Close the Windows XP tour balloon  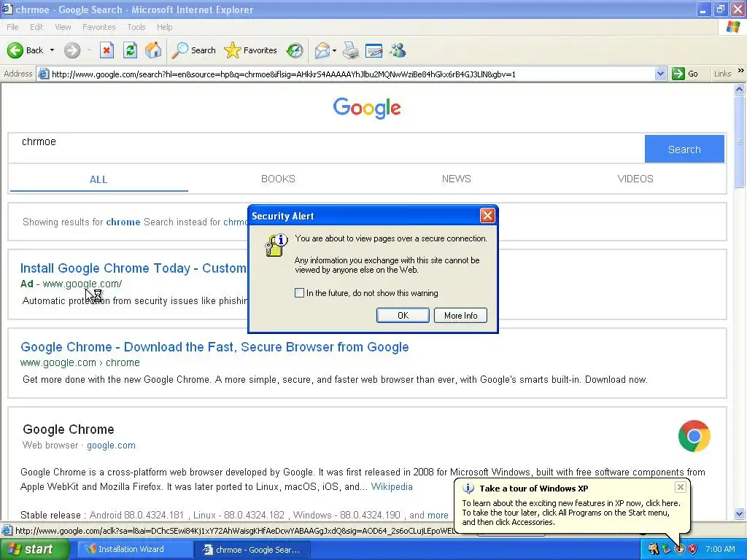coord(681,487)
